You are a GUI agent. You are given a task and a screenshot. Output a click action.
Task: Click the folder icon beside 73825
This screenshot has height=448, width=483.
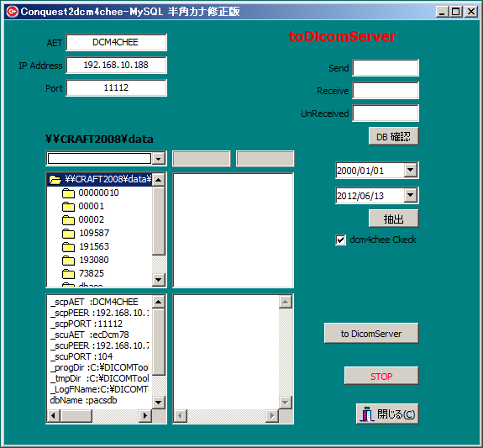pyautogui.click(x=68, y=273)
